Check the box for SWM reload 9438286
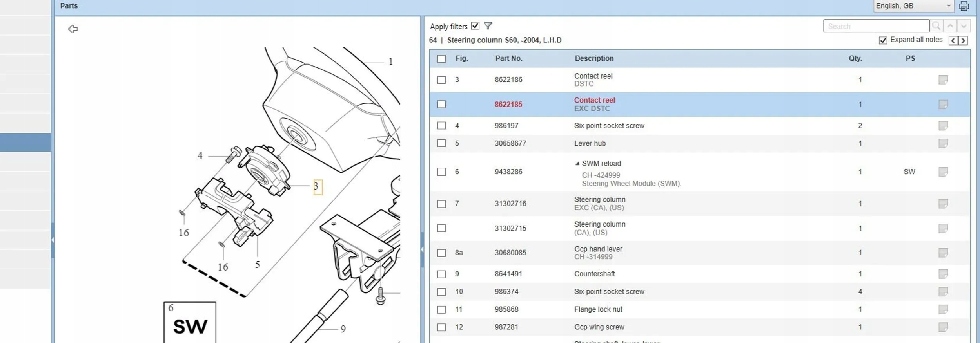Screen dimensions: 980x343 click(441, 172)
